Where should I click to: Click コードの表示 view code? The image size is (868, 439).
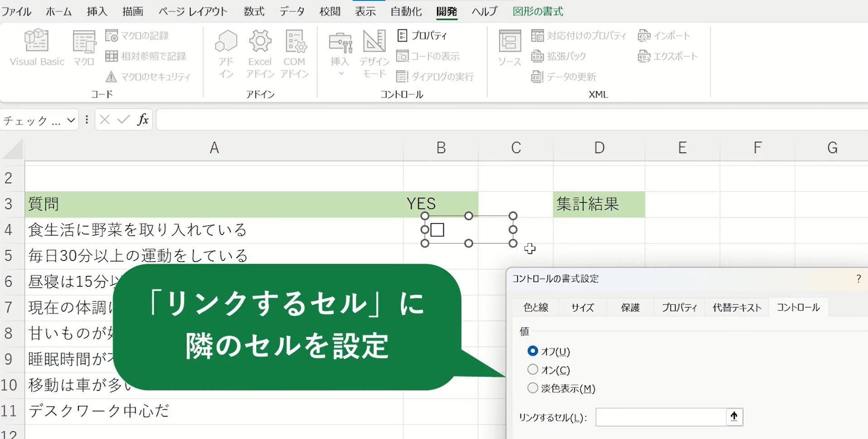coord(428,56)
